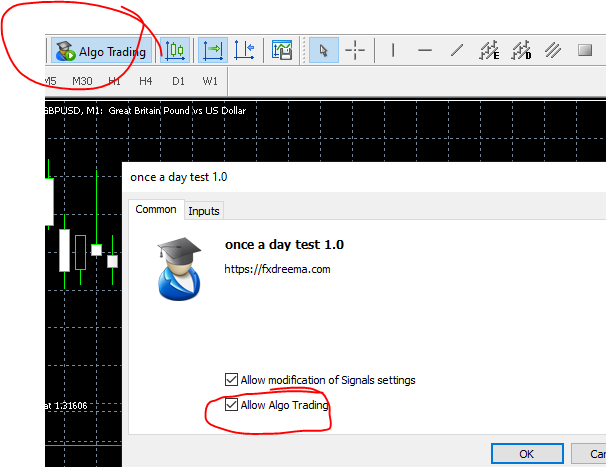Click the OK button
Viewport: 606px width, 467px height.
click(x=527, y=453)
